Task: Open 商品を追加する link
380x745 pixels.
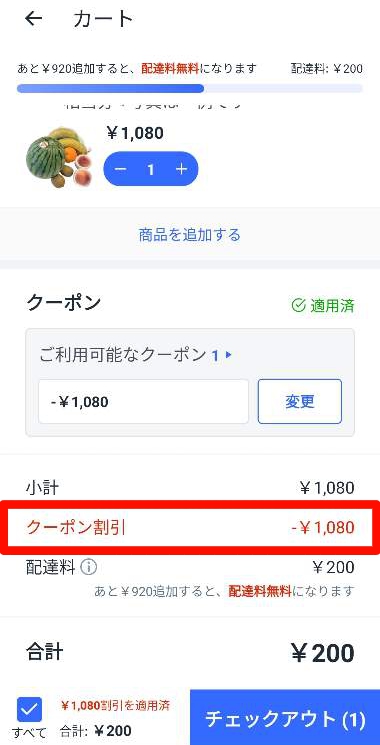Action: click(190, 235)
